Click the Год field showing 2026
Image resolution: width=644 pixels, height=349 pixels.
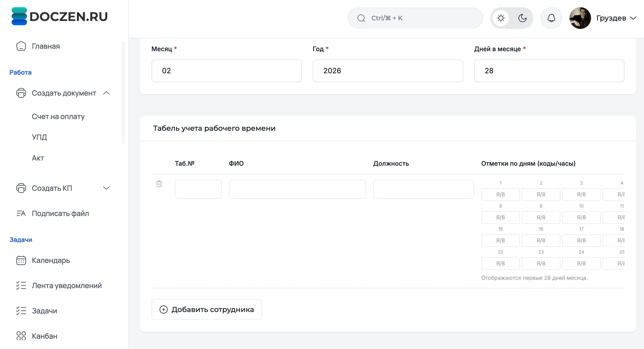388,71
